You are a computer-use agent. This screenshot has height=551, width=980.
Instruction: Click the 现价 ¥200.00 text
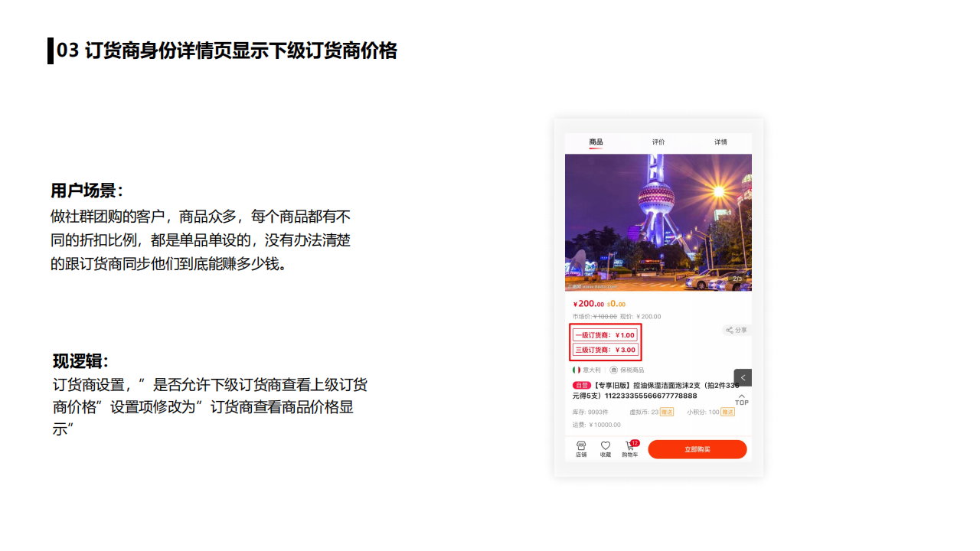(640, 317)
